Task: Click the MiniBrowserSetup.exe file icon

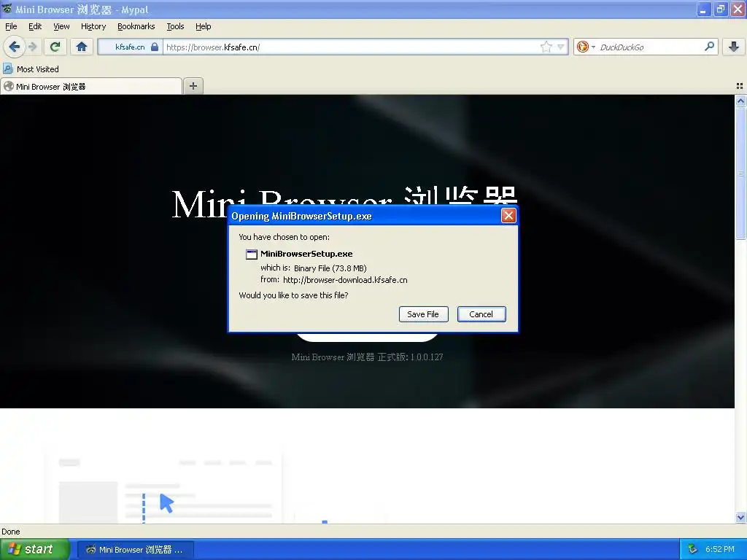Action: pyautogui.click(x=252, y=254)
